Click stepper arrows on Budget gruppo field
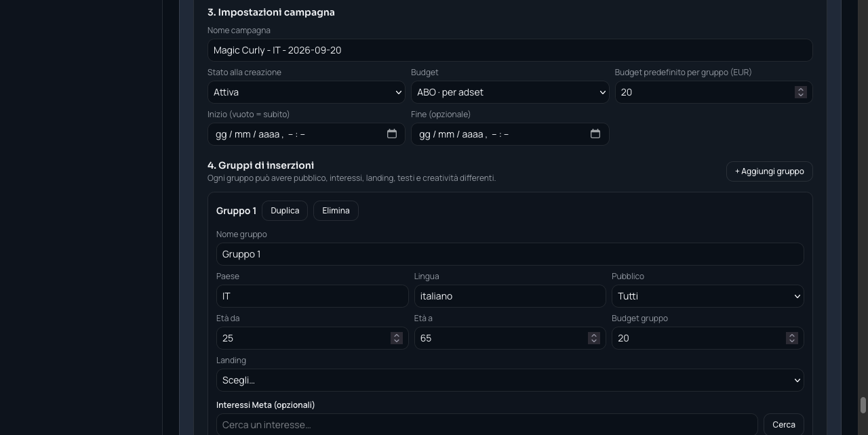Viewport: 868px width, 435px height. (791, 338)
